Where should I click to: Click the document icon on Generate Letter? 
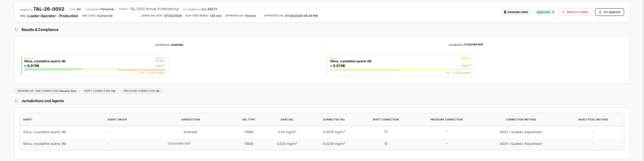point(505,12)
